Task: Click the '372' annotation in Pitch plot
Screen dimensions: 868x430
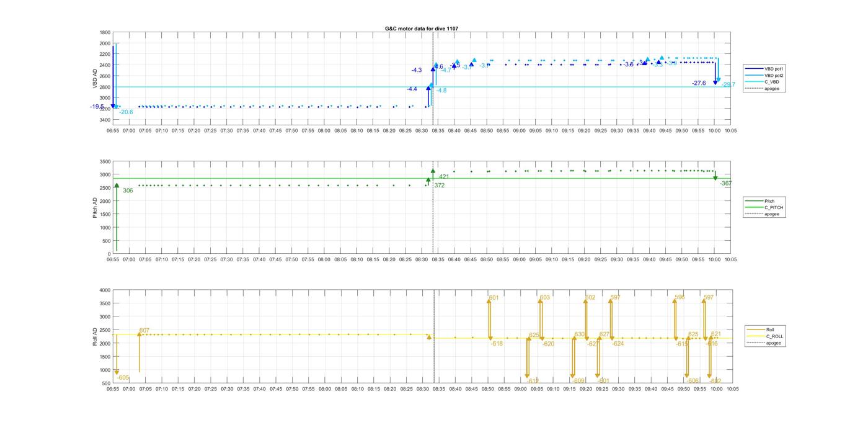Action: [439, 186]
